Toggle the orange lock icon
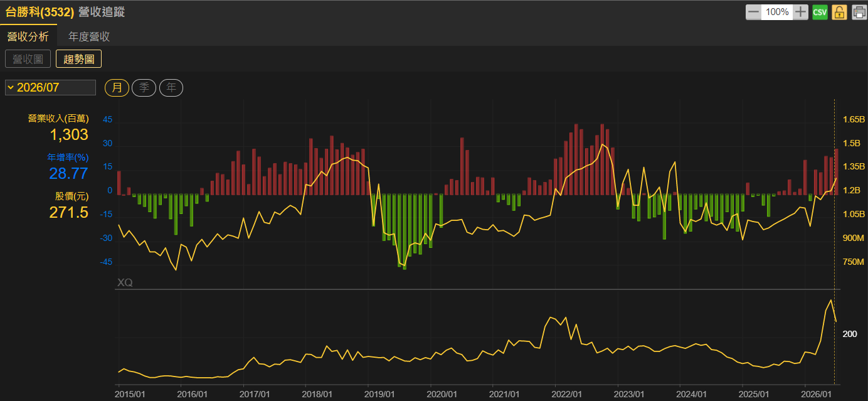868x401 pixels. point(839,12)
